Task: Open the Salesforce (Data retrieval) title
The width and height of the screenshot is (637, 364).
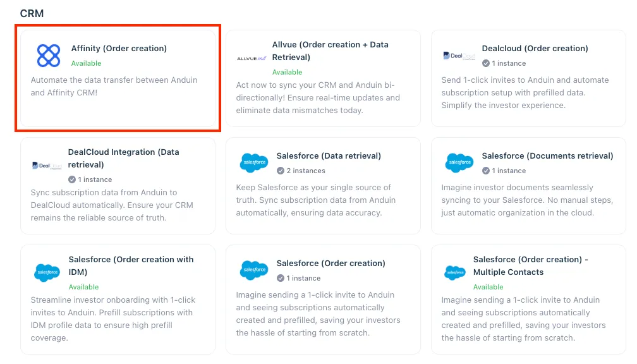Action: pos(329,156)
